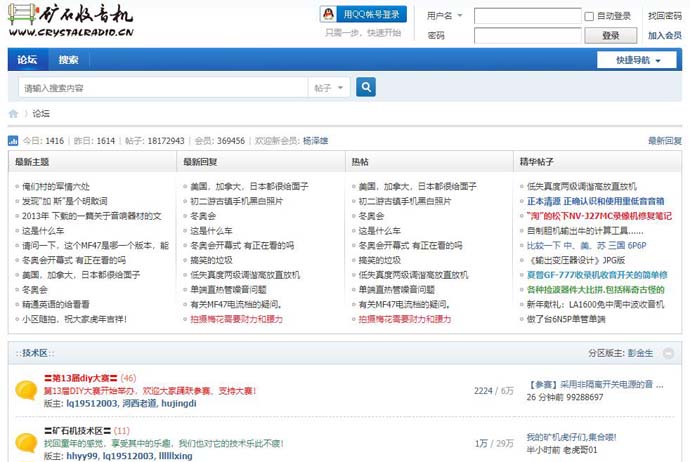This screenshot has width=690, height=462.
Task: Open 【参赛】采用非隔离开关电源 latest post
Action: pos(595,385)
